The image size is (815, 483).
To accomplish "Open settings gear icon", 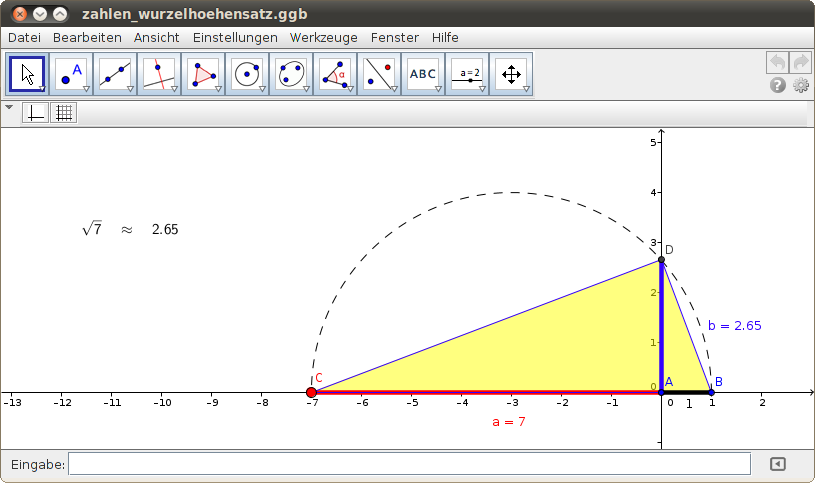I will [801, 85].
